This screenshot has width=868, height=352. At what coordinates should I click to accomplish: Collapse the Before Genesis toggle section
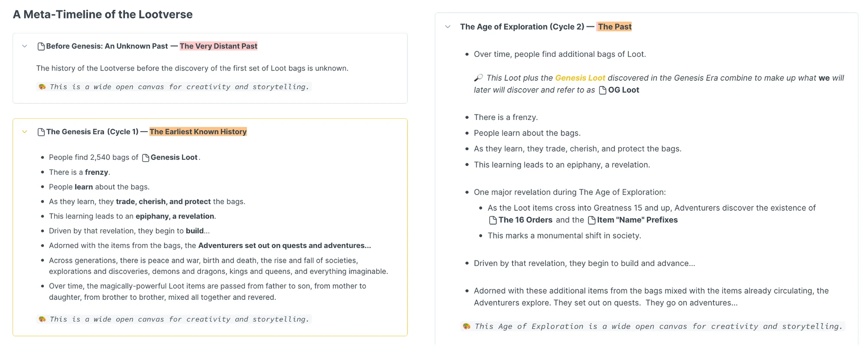point(25,46)
